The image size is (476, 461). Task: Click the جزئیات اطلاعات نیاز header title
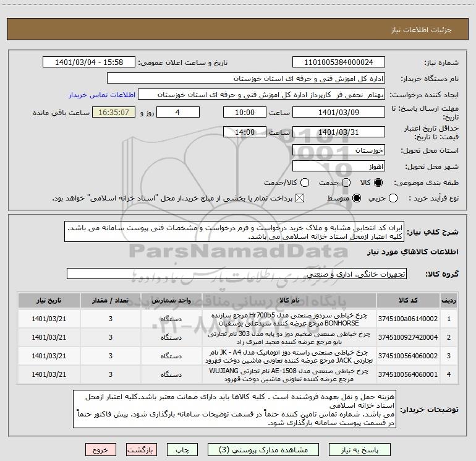[x=422, y=30]
